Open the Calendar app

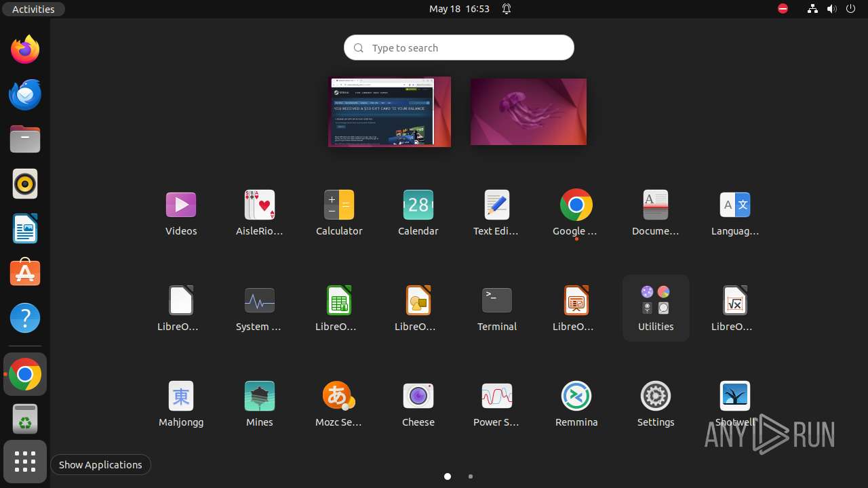pos(418,205)
